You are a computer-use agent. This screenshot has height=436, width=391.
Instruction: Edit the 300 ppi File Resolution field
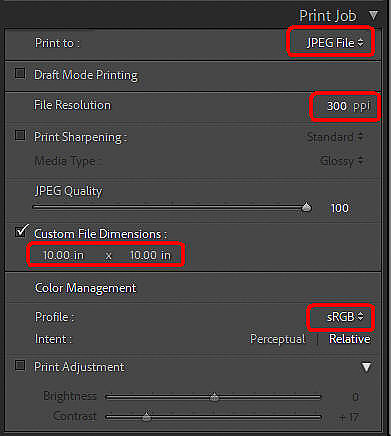point(348,106)
